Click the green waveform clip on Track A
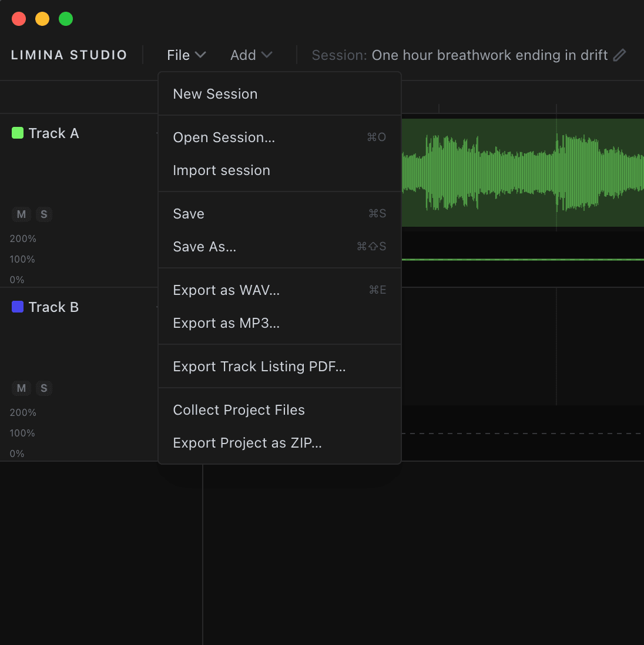Screen dimensions: 644x645 coord(522,173)
